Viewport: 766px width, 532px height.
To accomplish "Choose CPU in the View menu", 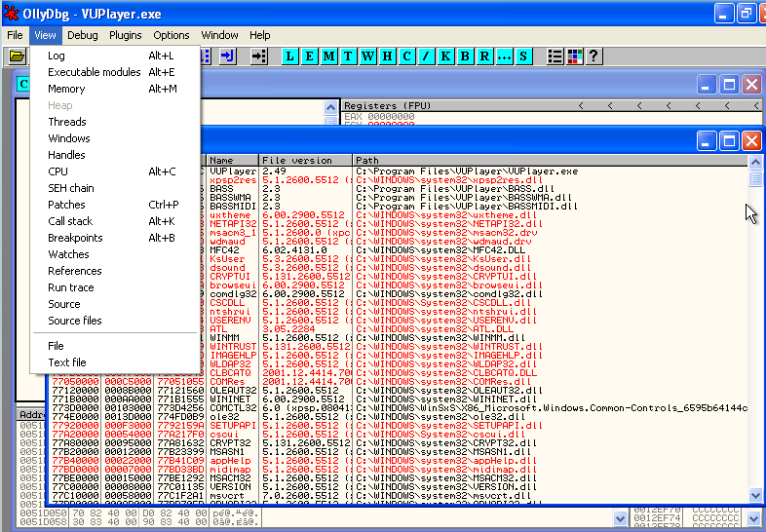I will point(115,171).
